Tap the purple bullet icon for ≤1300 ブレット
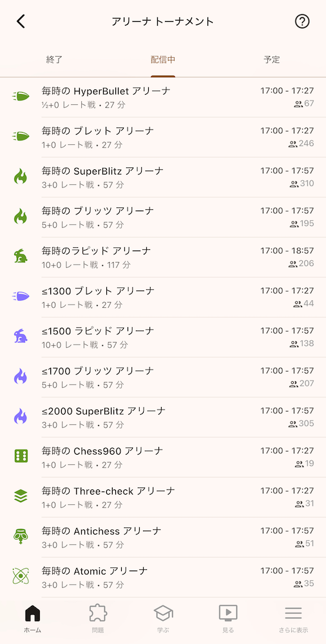 click(21, 297)
